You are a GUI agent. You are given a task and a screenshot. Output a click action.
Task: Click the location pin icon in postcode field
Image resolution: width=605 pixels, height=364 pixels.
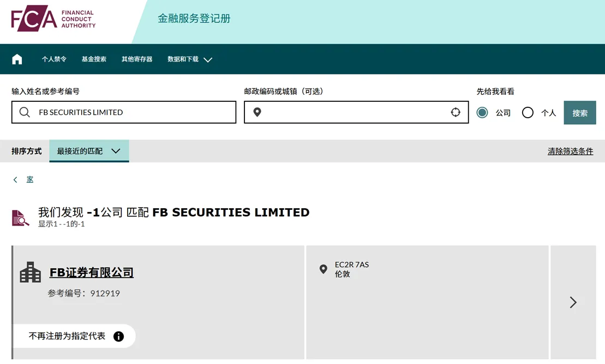(257, 112)
